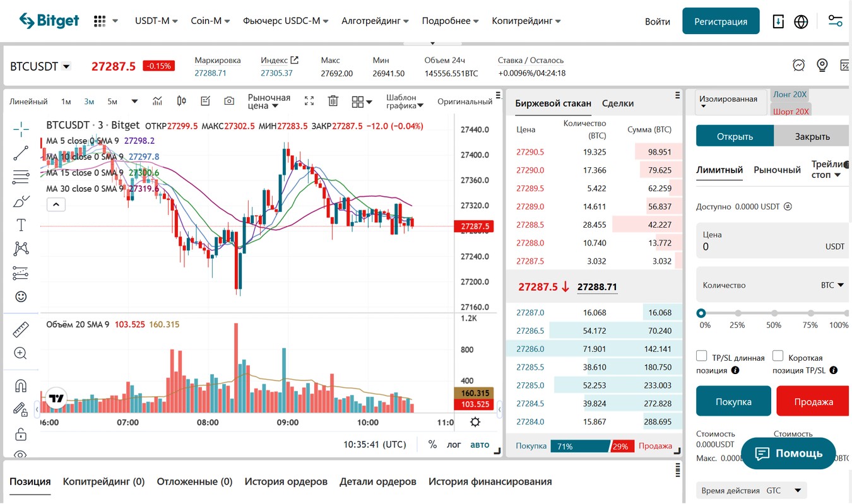852x504 pixels.
Task: Select the Market order tab
Action: 777,170
